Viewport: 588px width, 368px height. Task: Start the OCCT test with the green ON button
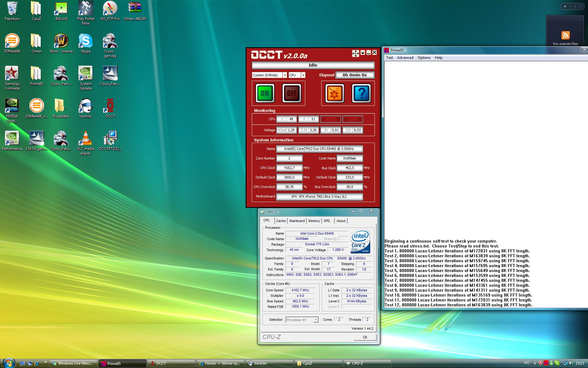point(265,93)
